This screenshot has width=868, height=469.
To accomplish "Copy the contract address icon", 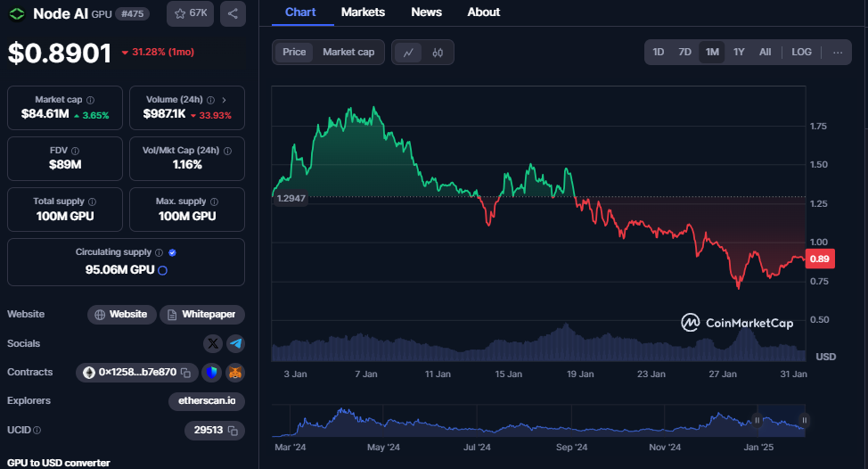I will (x=186, y=373).
